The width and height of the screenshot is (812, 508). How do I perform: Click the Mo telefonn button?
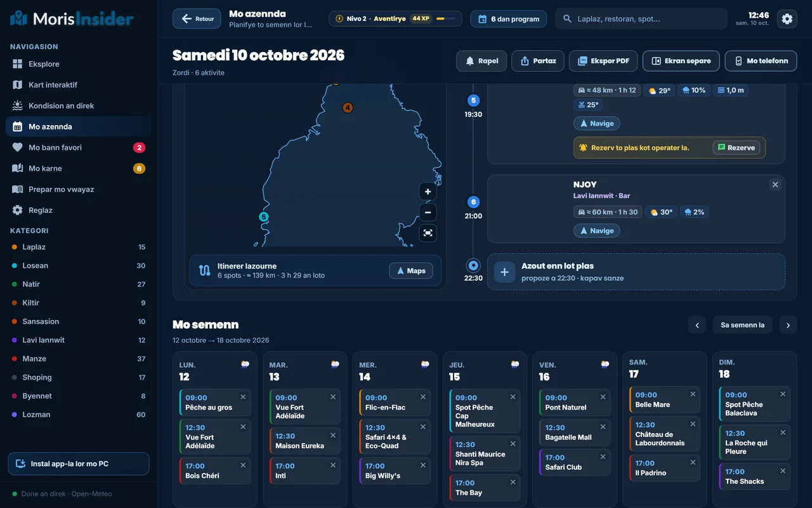761,61
